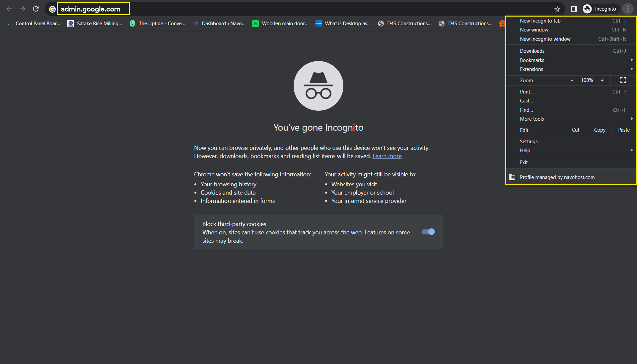Image resolution: width=637 pixels, height=364 pixels.
Task: Decrease zoom with the minus button
Action: [x=572, y=80]
